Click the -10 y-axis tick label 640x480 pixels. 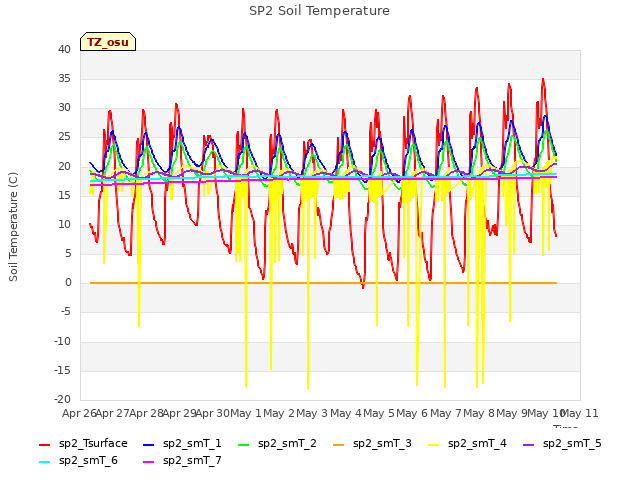pyautogui.click(x=63, y=342)
